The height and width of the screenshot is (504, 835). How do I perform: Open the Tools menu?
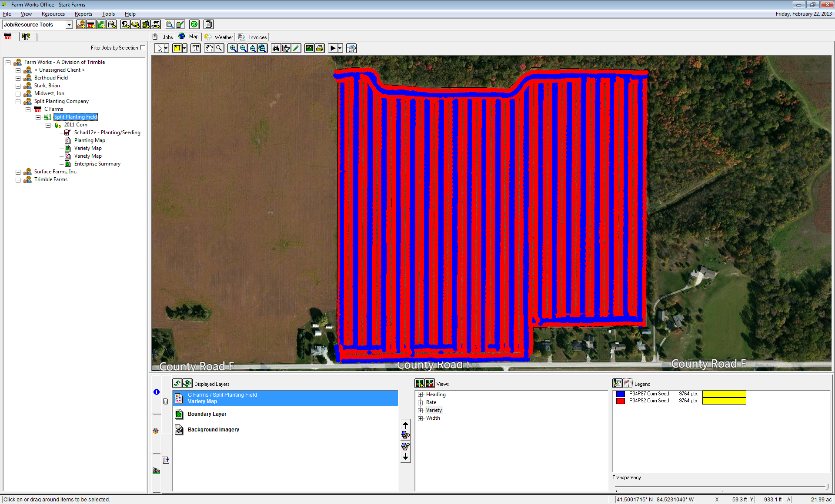pos(108,14)
